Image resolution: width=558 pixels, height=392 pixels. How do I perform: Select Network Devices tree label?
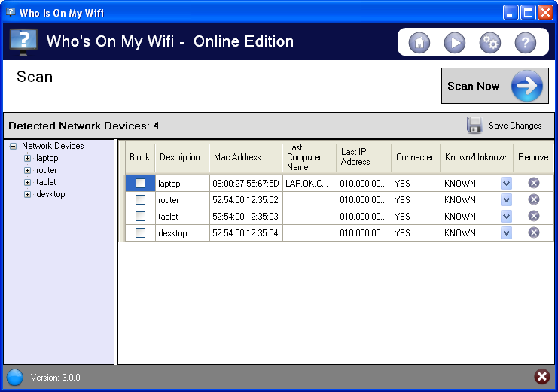tap(53, 146)
